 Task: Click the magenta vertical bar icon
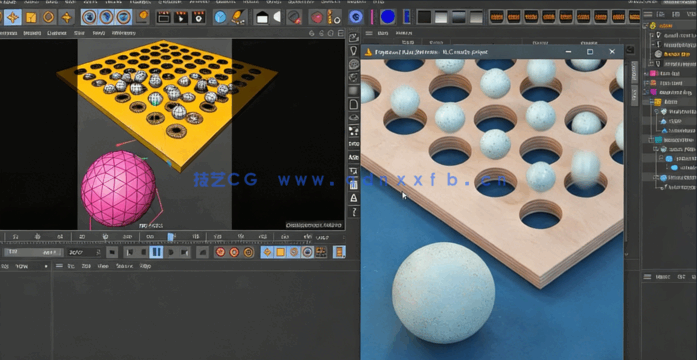[372, 17]
